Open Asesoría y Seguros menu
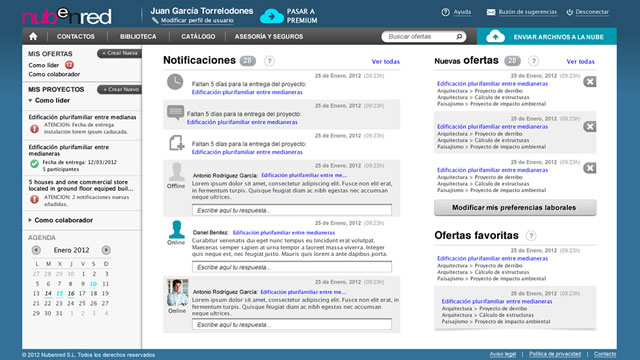 (269, 36)
